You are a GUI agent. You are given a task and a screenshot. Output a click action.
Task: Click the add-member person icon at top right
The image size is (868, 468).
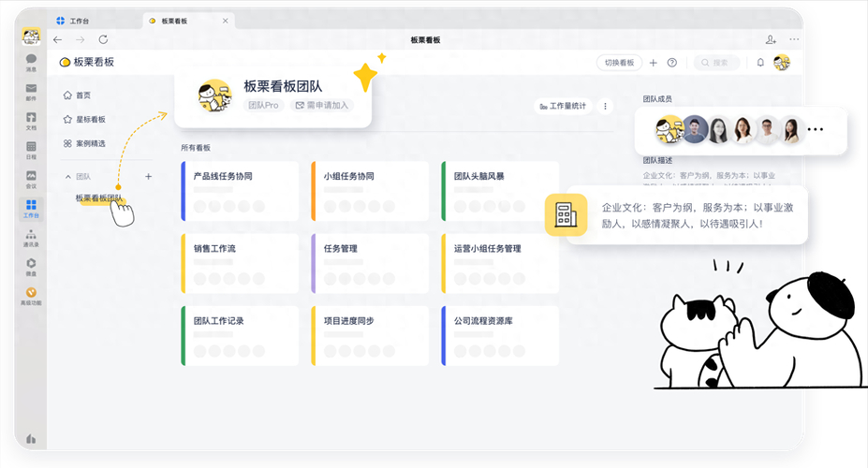771,40
